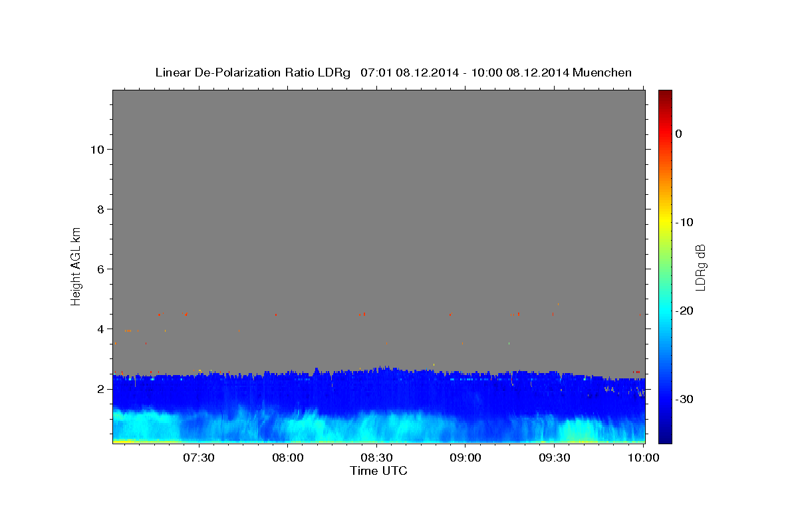Click the height label '4' on y-axis

pyautogui.click(x=99, y=329)
